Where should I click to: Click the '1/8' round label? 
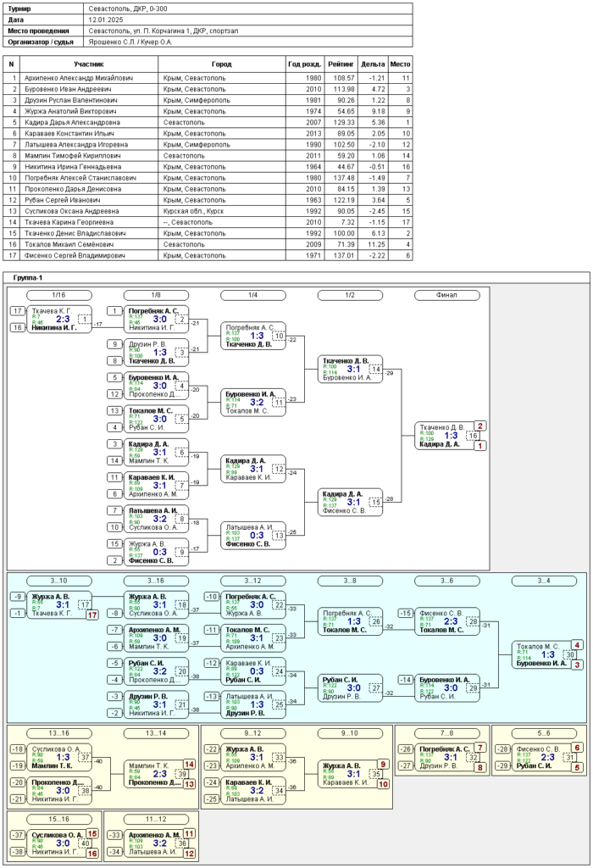click(156, 295)
